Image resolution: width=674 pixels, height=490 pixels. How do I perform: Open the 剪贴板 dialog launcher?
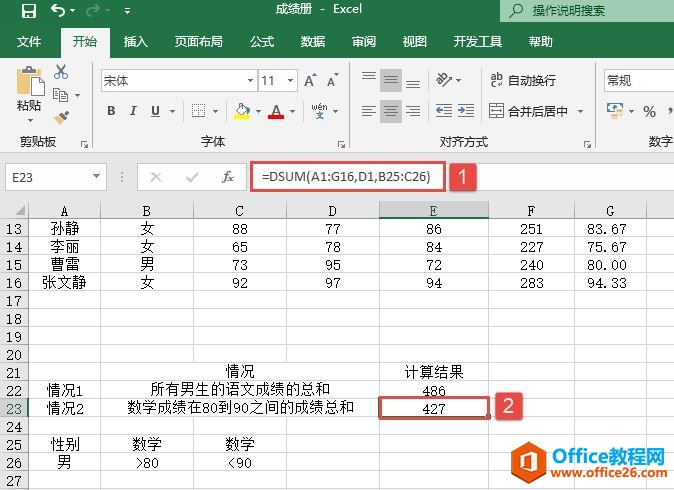[84, 144]
